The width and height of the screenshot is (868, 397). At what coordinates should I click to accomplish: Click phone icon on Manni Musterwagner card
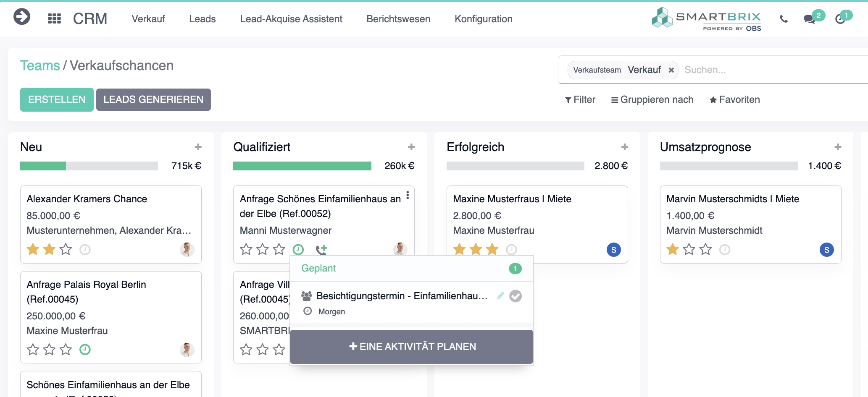321,250
